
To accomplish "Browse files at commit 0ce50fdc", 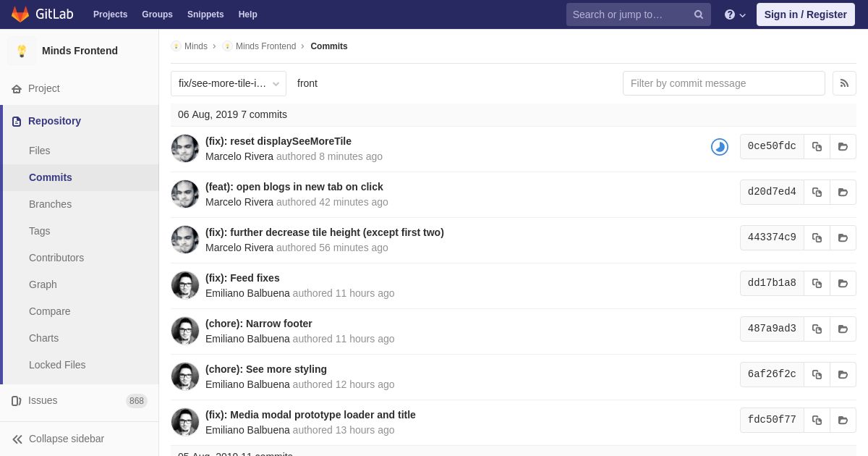I will pos(843,146).
